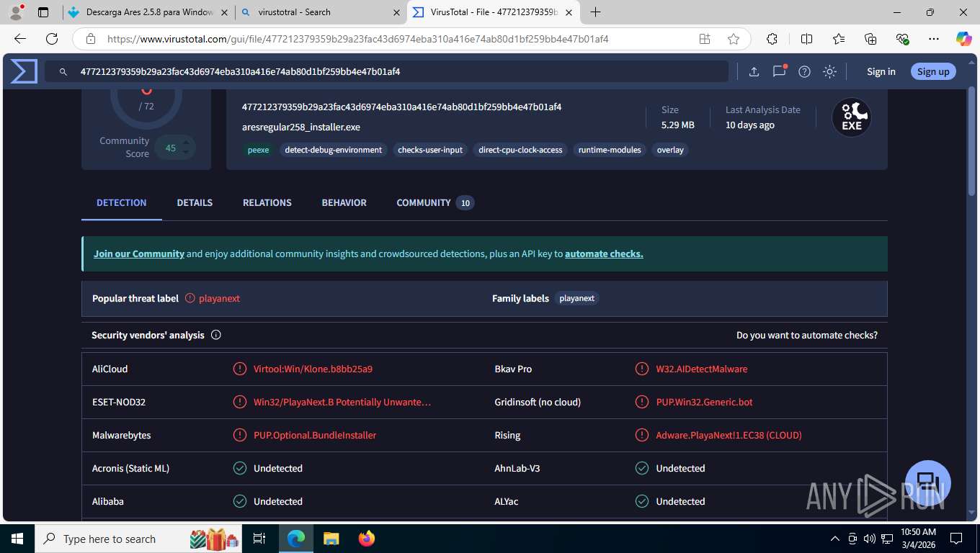This screenshot has width=980, height=553.
Task: Click the EXE file type icon
Action: pos(852,117)
